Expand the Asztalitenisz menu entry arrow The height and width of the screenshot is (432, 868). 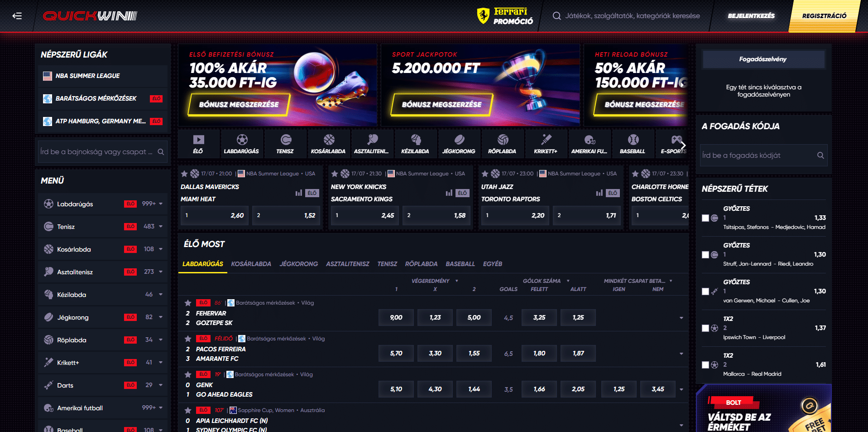(161, 272)
